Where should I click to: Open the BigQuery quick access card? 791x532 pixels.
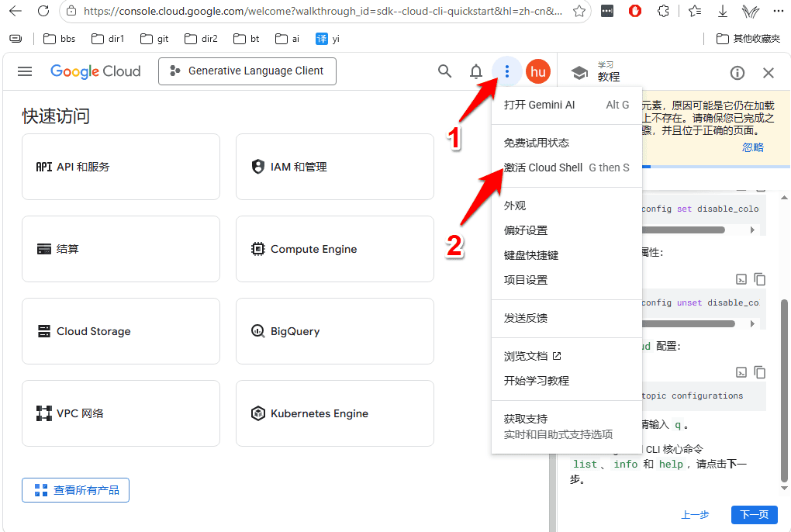pos(335,331)
